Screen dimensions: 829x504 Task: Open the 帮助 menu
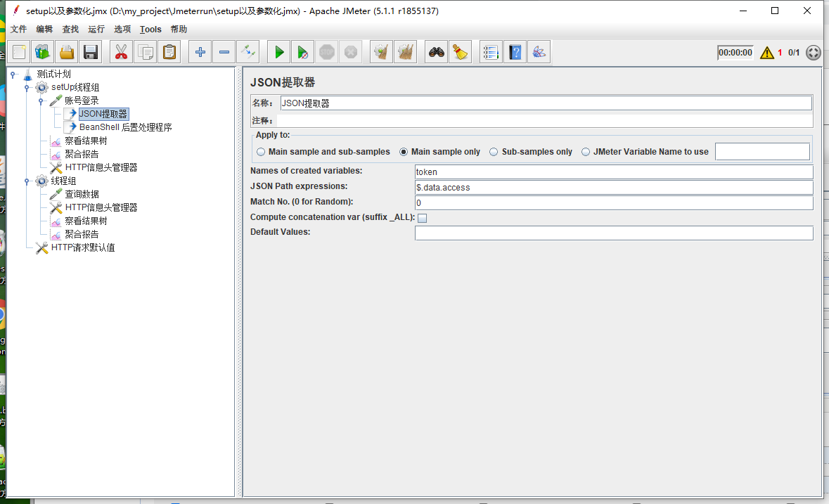click(179, 29)
